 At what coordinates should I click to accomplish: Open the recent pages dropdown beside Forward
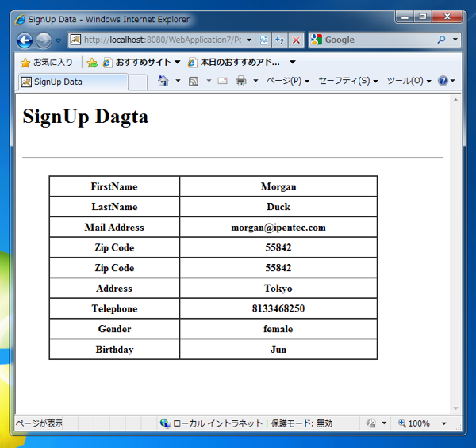point(58,40)
